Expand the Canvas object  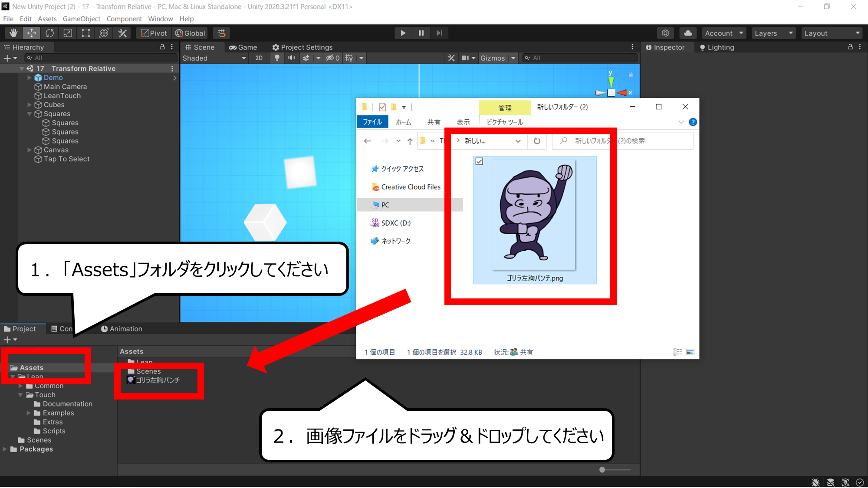pyautogui.click(x=30, y=150)
